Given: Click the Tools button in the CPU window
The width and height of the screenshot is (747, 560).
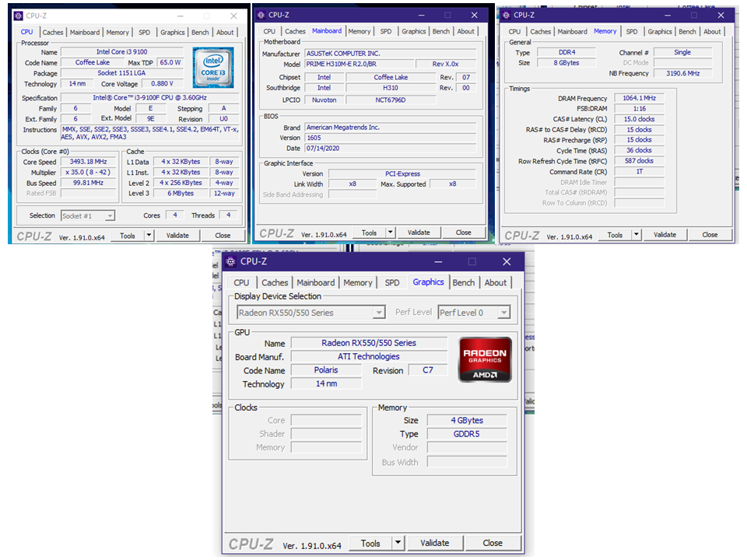Looking at the screenshot, I should coord(127,235).
